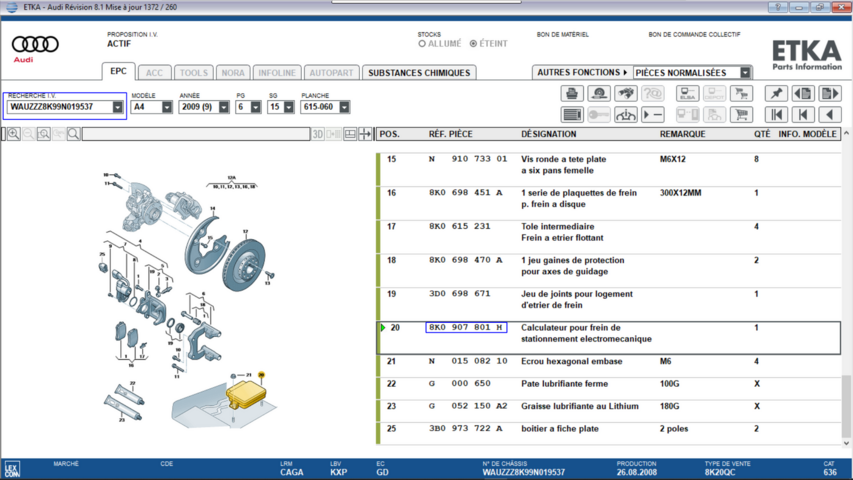Click the parts list vertical scrollbar thumb
The image size is (853, 480).
pyautogui.click(x=846, y=405)
